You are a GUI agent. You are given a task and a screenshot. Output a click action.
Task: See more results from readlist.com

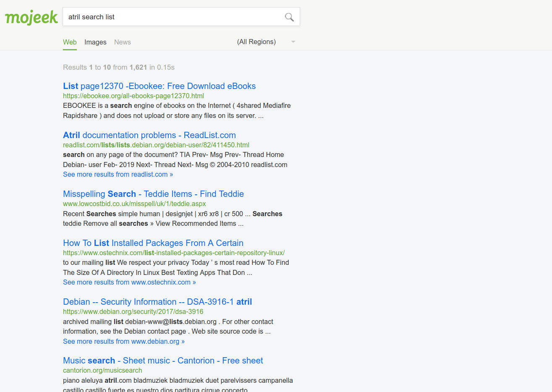coord(118,174)
